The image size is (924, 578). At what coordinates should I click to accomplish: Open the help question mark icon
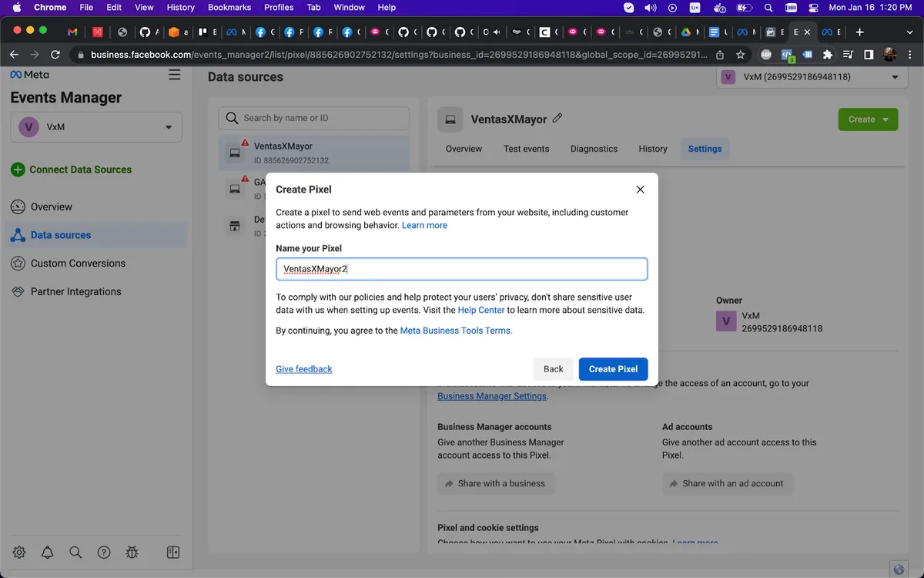pos(104,552)
